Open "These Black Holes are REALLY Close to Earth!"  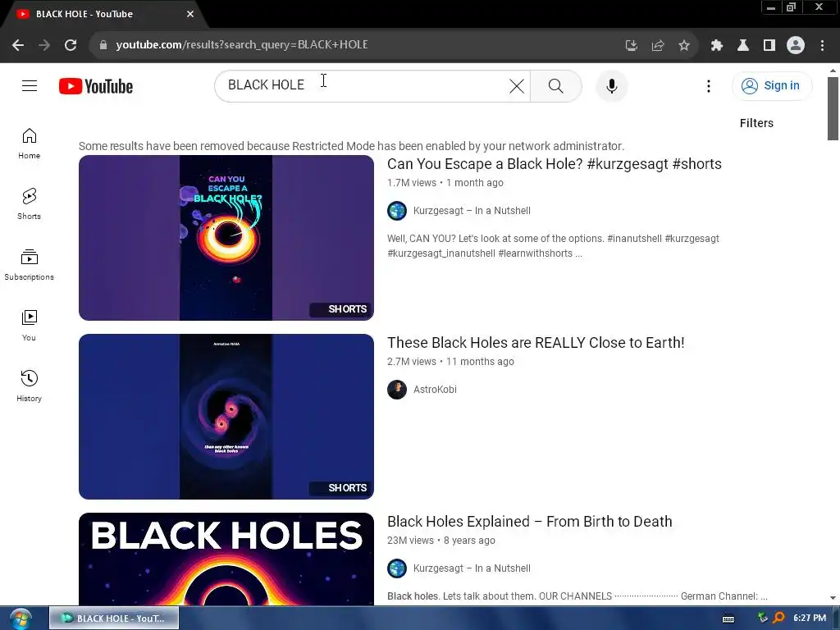pos(536,343)
